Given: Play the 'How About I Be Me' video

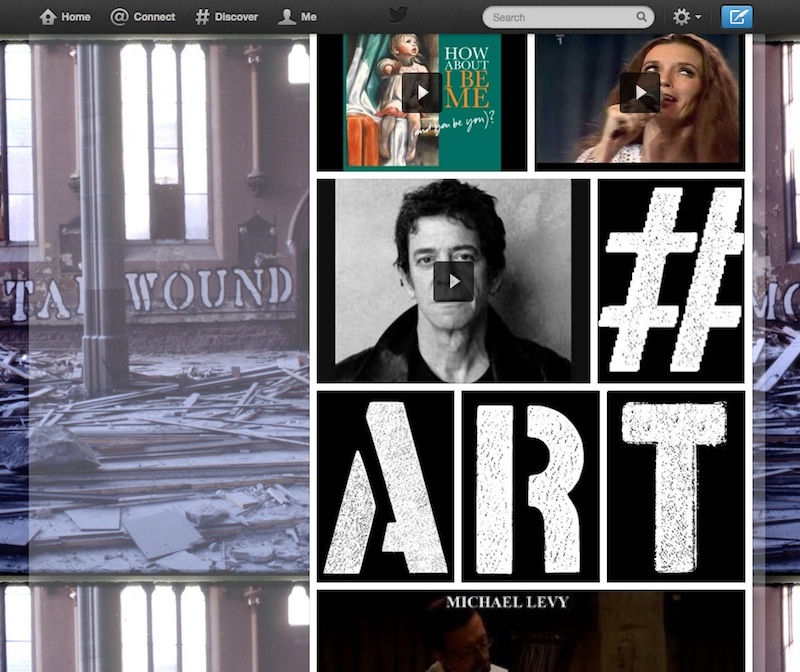Looking at the screenshot, I should [422, 92].
